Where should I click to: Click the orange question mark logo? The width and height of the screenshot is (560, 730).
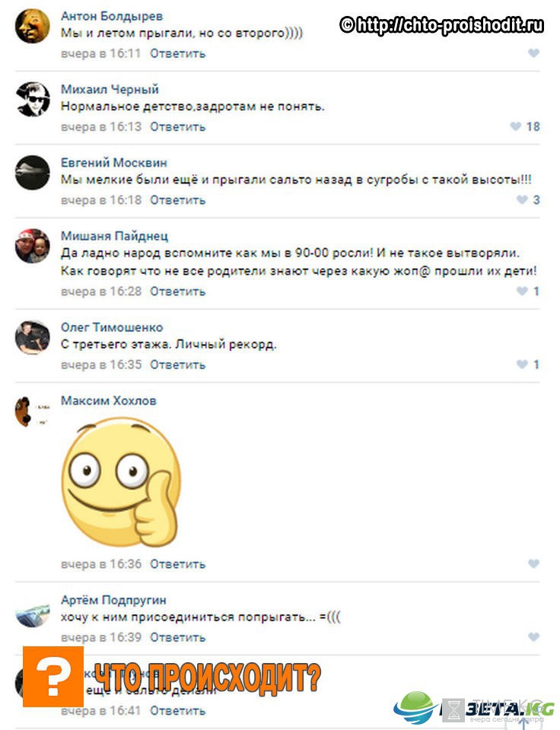tap(53, 677)
